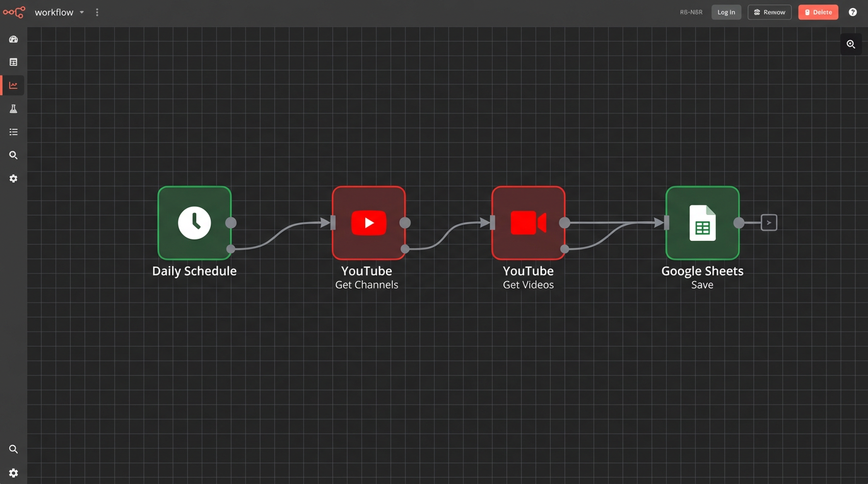The height and width of the screenshot is (484, 868).
Task: Click the search icon in the sidebar
Action: click(13, 155)
